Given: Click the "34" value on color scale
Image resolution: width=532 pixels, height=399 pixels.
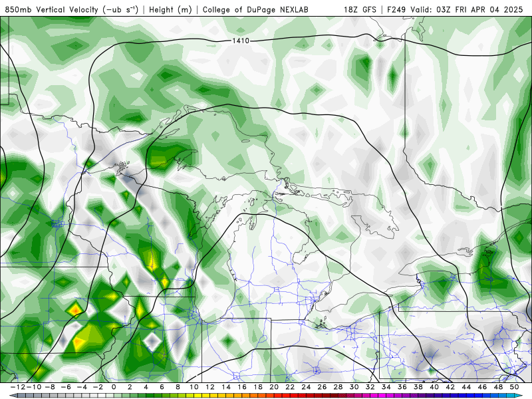Looking at the screenshot, I should coord(386,387).
